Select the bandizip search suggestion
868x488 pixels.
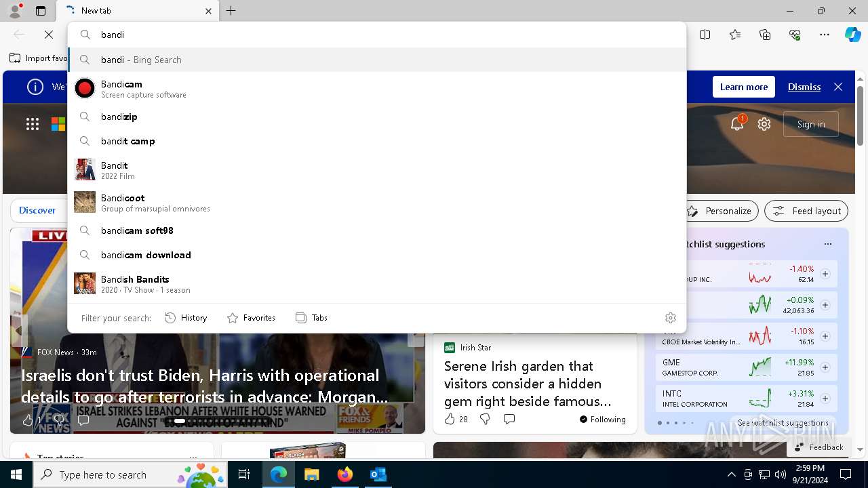point(377,117)
